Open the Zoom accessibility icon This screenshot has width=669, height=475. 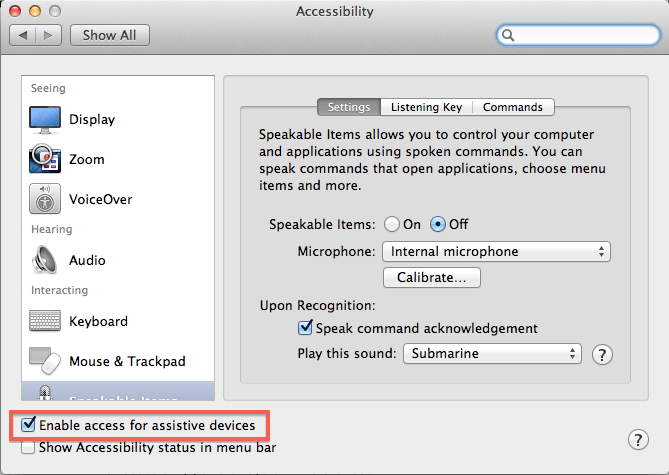pyautogui.click(x=45, y=160)
